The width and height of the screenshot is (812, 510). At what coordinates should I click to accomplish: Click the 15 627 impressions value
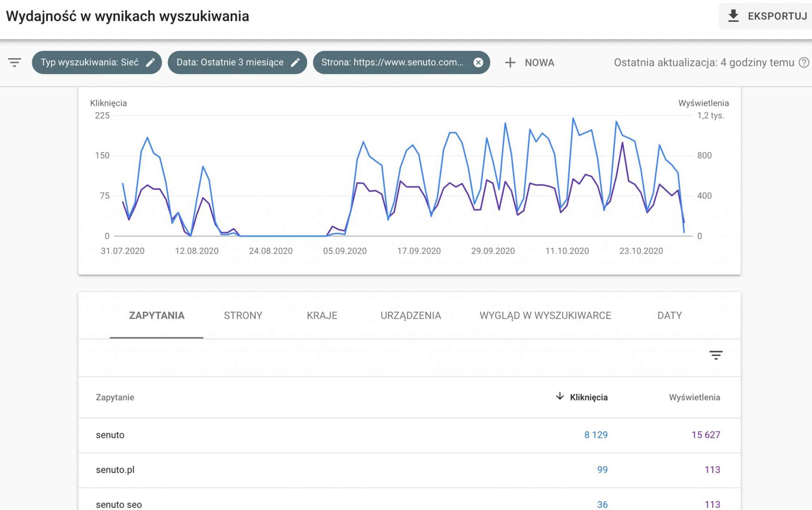(706, 435)
